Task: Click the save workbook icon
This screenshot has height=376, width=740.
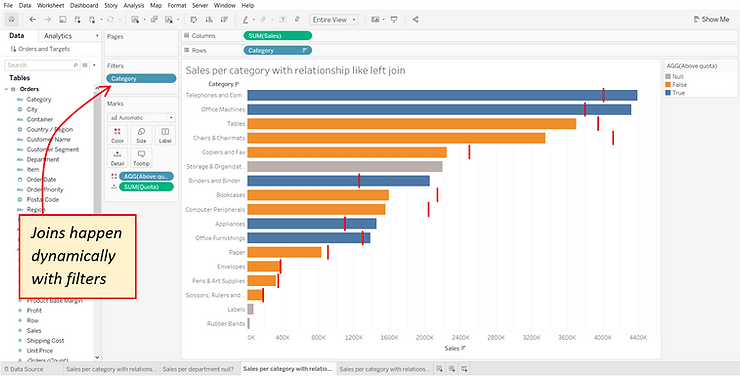Action: pyautogui.click(x=62, y=19)
